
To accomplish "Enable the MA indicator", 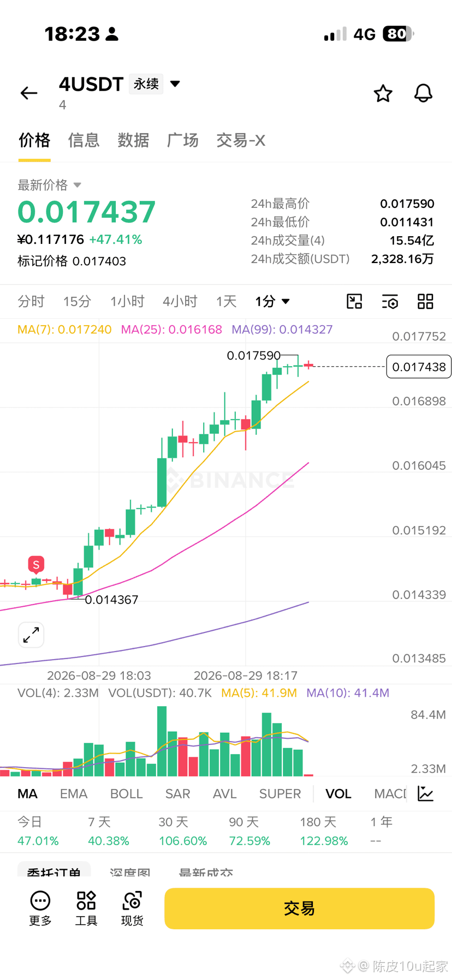I will click(27, 794).
